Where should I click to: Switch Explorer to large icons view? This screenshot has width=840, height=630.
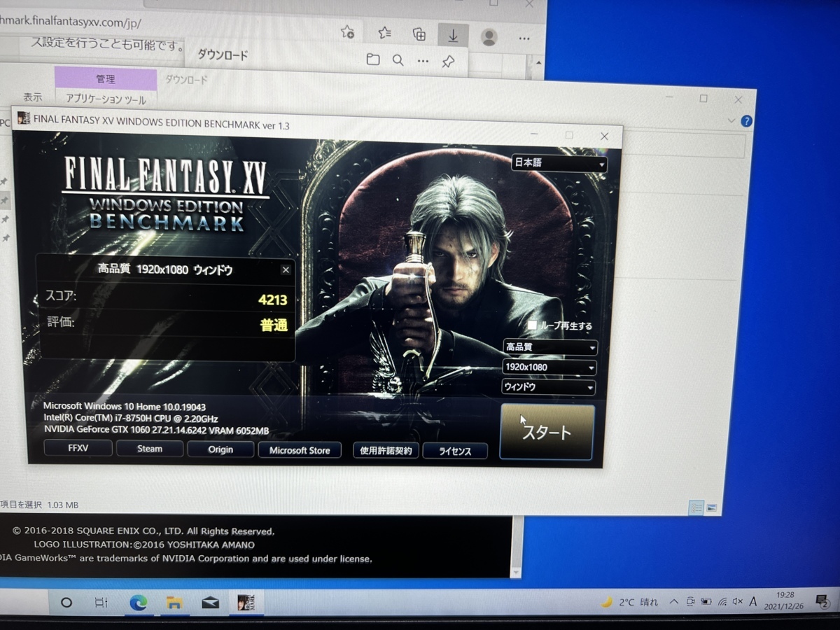tap(711, 507)
